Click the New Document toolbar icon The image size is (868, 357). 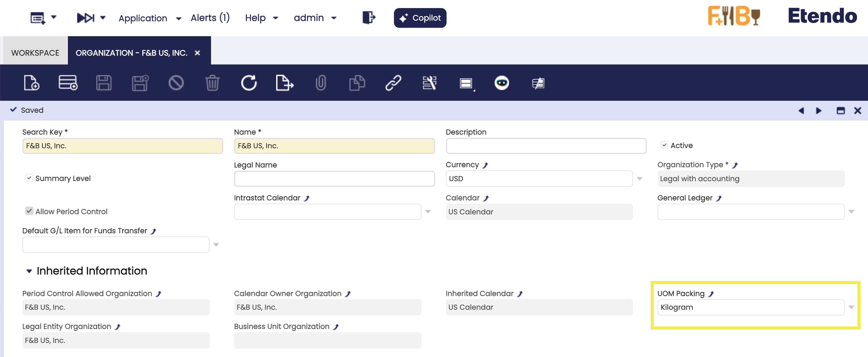31,83
